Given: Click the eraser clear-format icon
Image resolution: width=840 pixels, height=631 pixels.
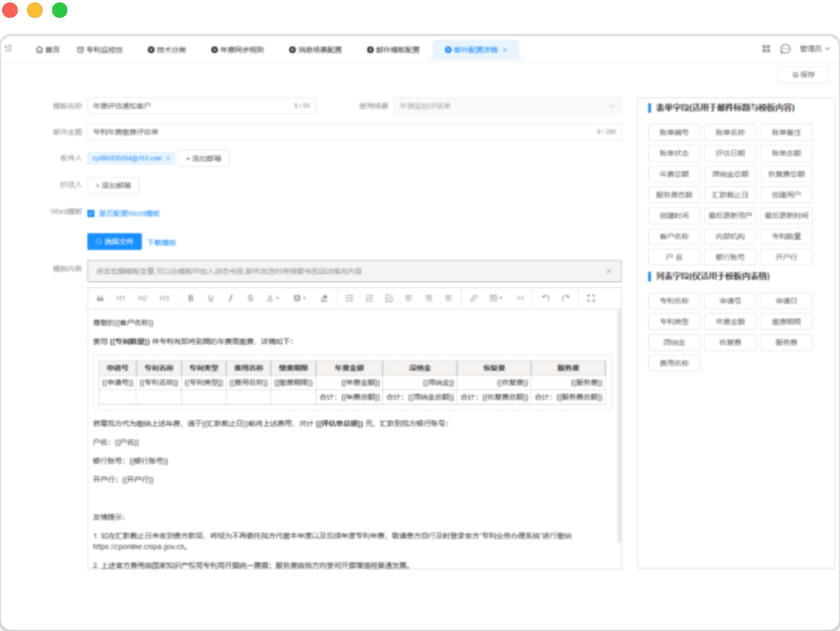Looking at the screenshot, I should pyautogui.click(x=323, y=298).
